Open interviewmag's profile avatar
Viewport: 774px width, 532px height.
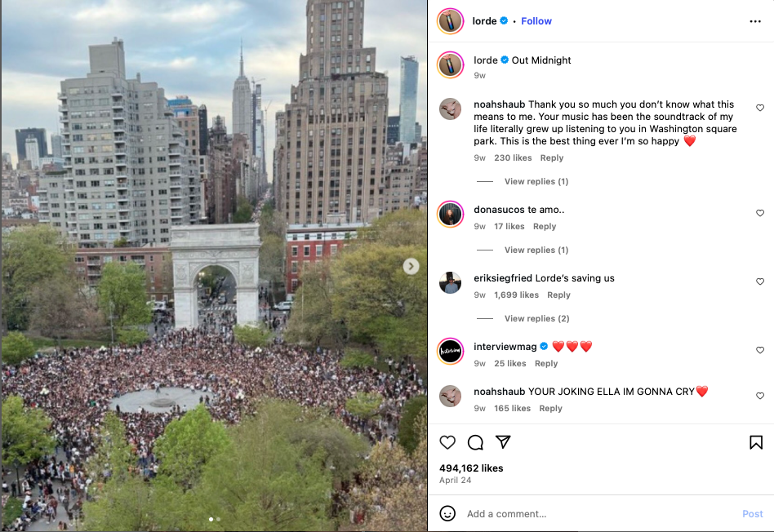[450, 351]
